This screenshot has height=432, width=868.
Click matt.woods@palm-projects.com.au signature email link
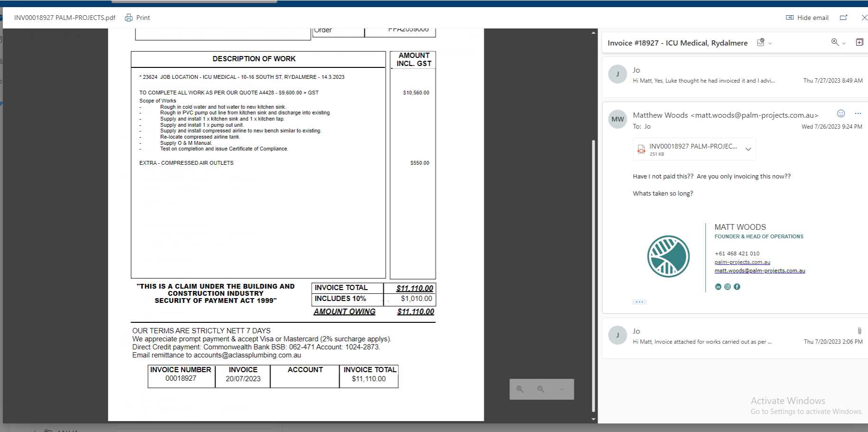pos(760,271)
